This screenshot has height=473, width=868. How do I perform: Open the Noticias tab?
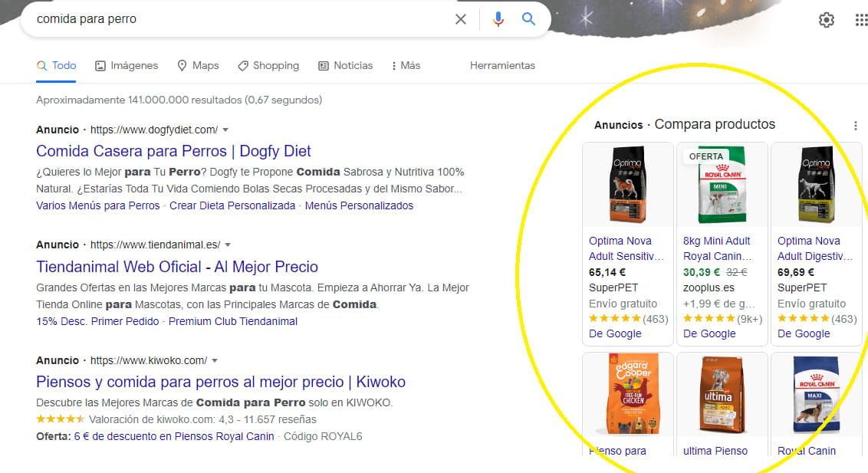[345, 66]
